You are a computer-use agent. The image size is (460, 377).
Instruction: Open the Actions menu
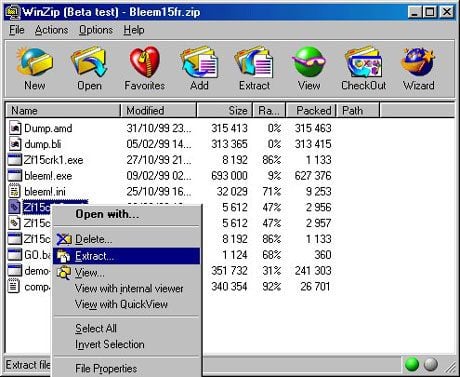[51, 30]
